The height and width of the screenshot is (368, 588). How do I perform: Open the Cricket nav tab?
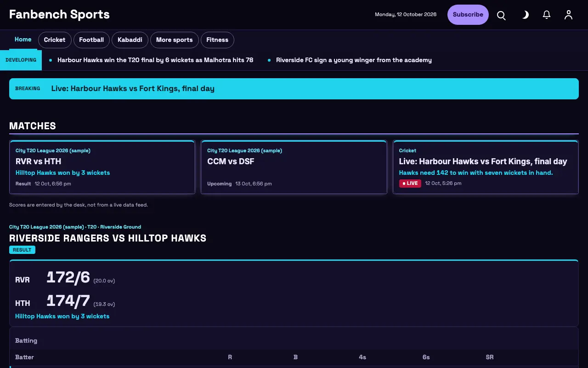[55, 40]
